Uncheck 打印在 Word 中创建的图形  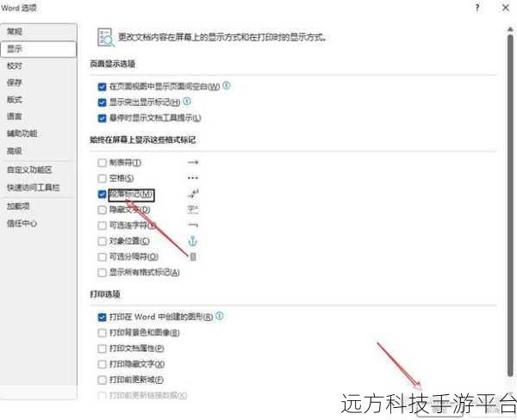coord(102,318)
